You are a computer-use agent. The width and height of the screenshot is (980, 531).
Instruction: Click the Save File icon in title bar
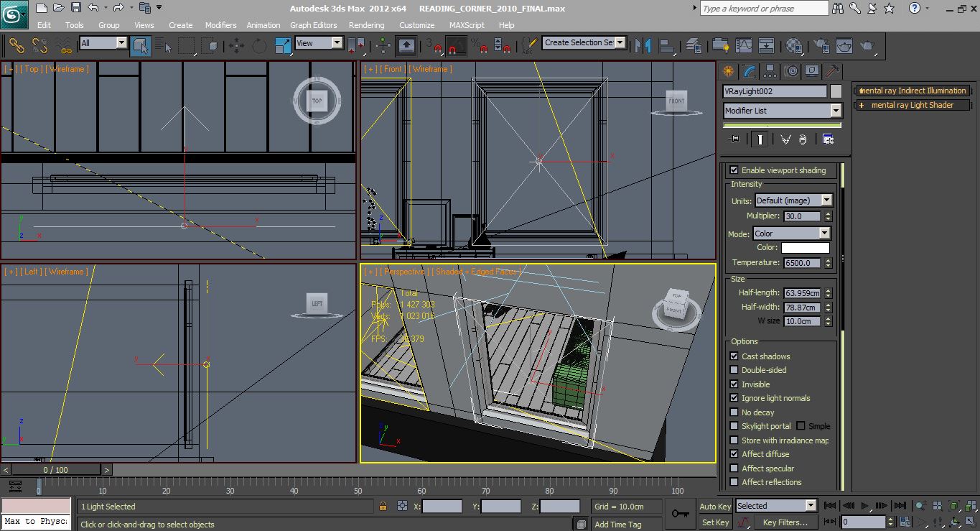point(76,8)
